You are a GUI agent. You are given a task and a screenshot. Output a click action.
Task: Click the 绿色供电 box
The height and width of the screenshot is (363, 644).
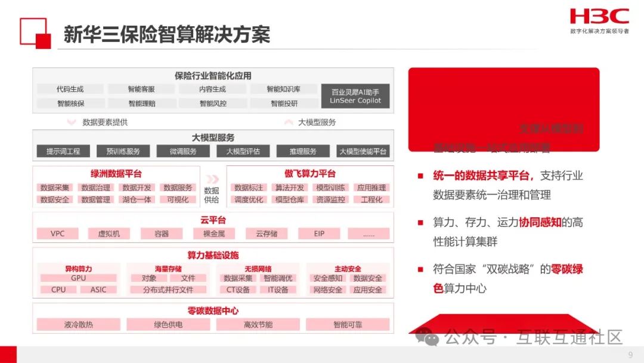click(168, 324)
